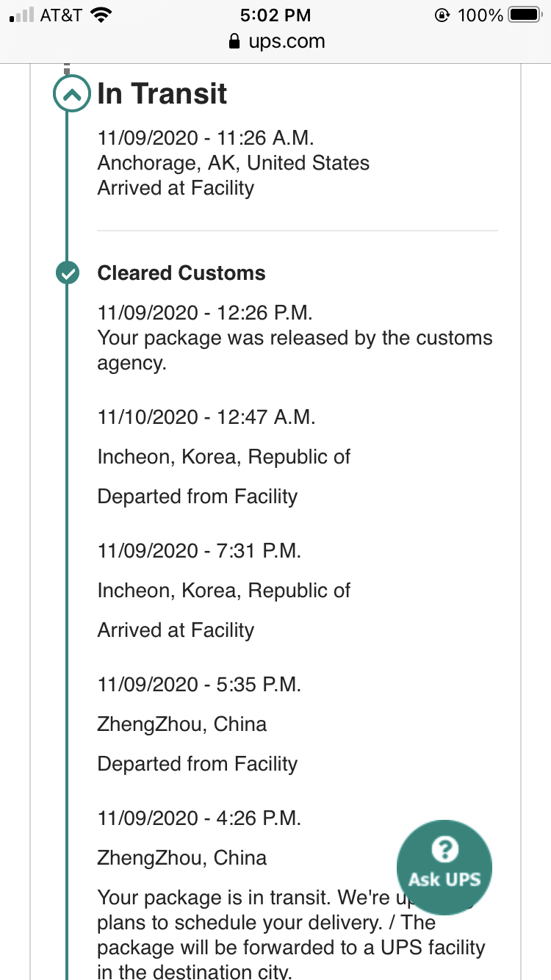Viewport: 551px width, 980px height.
Task: Open the Ask UPS chat button
Action: point(444,867)
